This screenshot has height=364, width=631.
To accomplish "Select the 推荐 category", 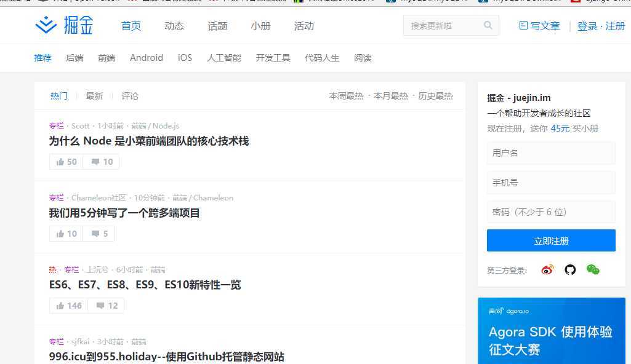I will coord(42,58).
